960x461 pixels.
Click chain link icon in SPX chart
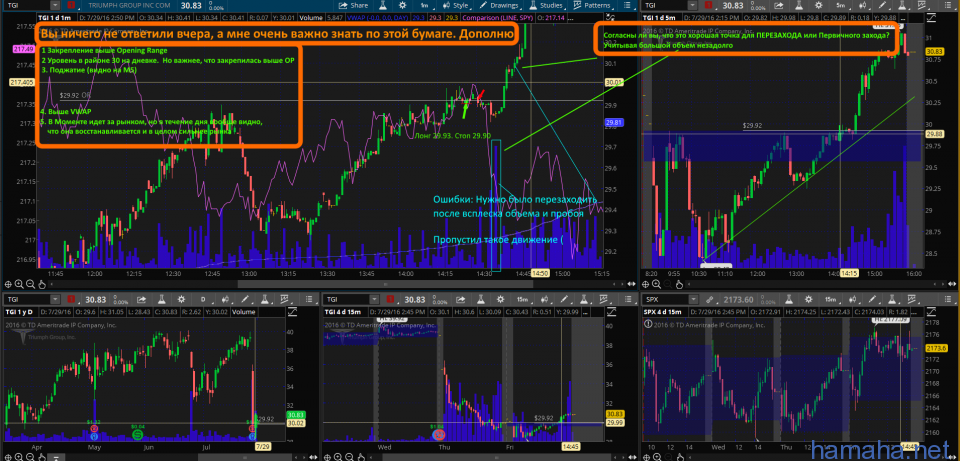[x=710, y=299]
